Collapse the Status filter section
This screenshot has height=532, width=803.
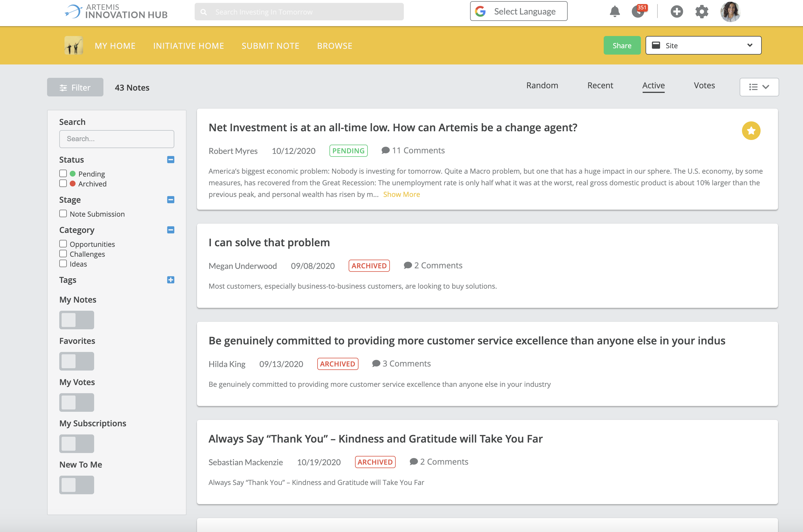(x=171, y=159)
